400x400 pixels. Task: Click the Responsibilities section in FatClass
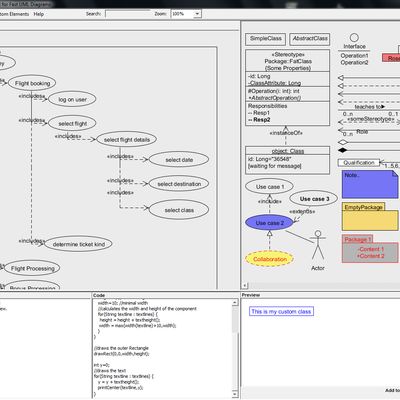[288, 113]
